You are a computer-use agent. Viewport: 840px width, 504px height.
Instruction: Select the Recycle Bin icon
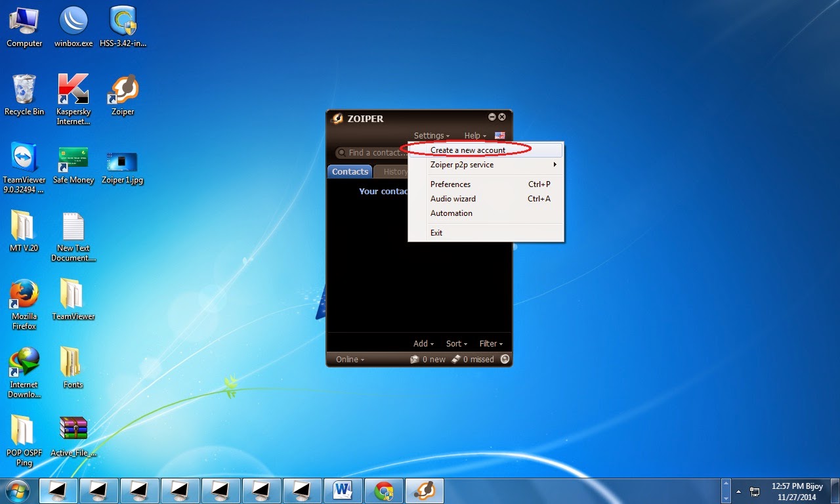(x=24, y=95)
